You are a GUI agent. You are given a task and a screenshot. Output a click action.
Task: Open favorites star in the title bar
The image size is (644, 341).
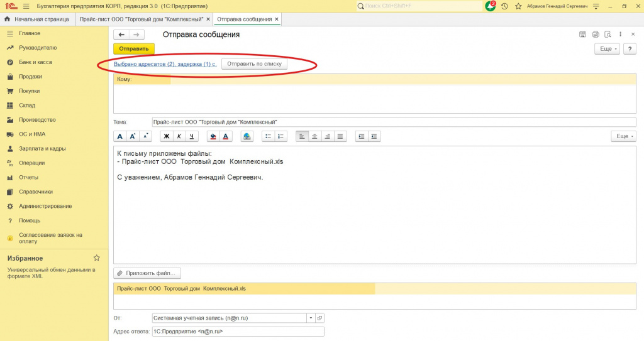click(x=518, y=6)
